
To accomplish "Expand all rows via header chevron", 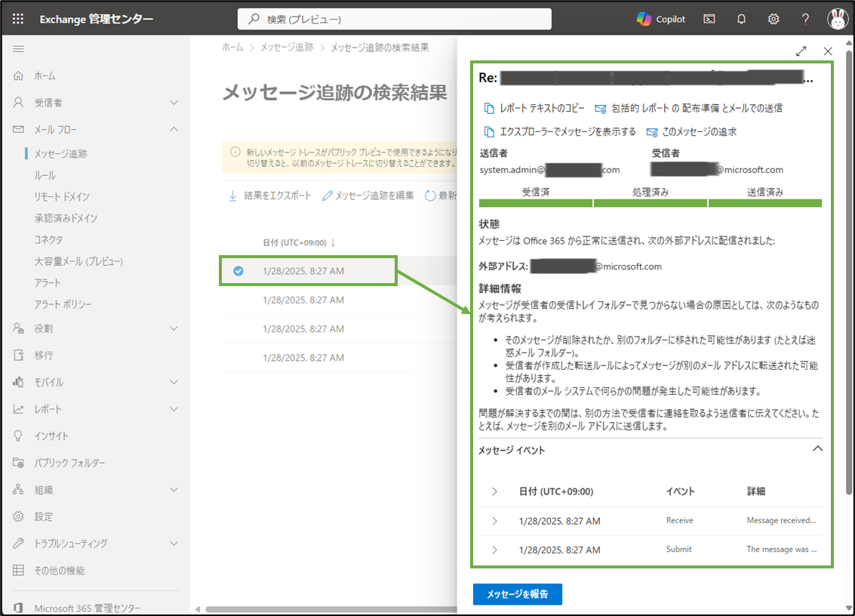I will (x=494, y=491).
